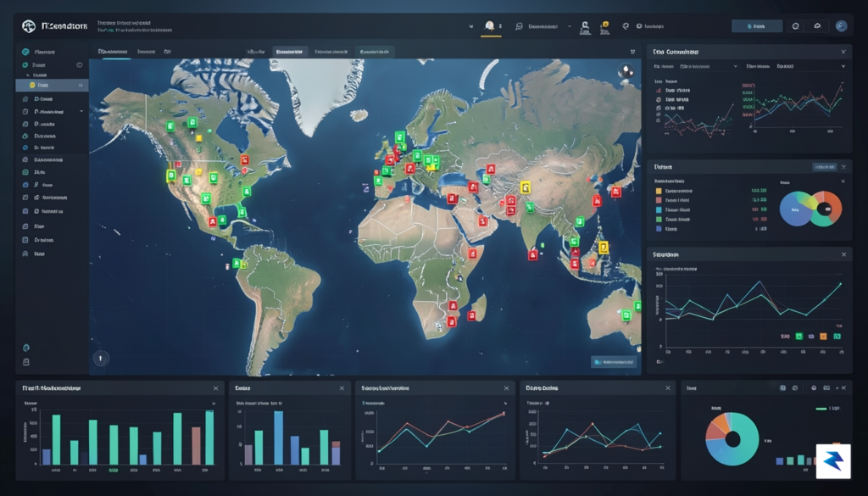The width and height of the screenshot is (868, 496).
Task: Select the yellow-outlined marker on the US west coast
Action: [x=171, y=176]
